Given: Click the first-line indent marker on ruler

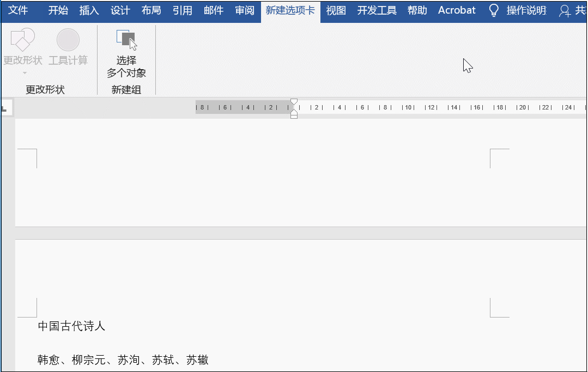Looking at the screenshot, I should [294, 101].
